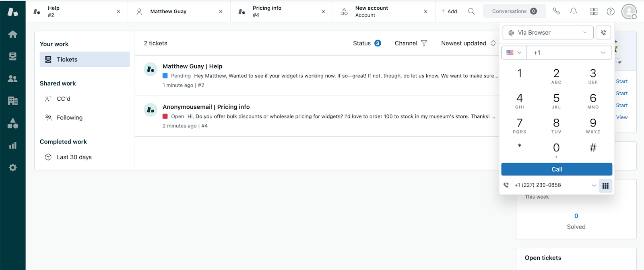The height and width of the screenshot is (270, 644).
Task: Open the country flag selector dropdown
Action: coord(514,52)
